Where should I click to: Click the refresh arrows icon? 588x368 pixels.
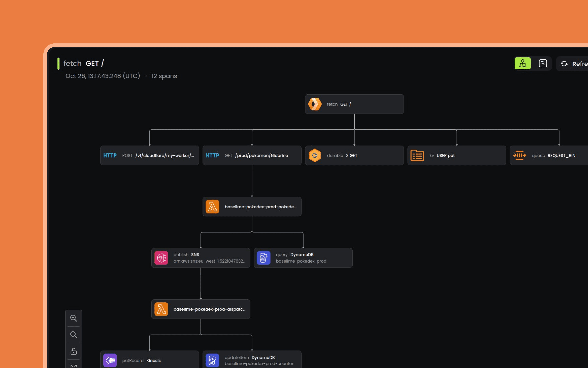point(564,64)
